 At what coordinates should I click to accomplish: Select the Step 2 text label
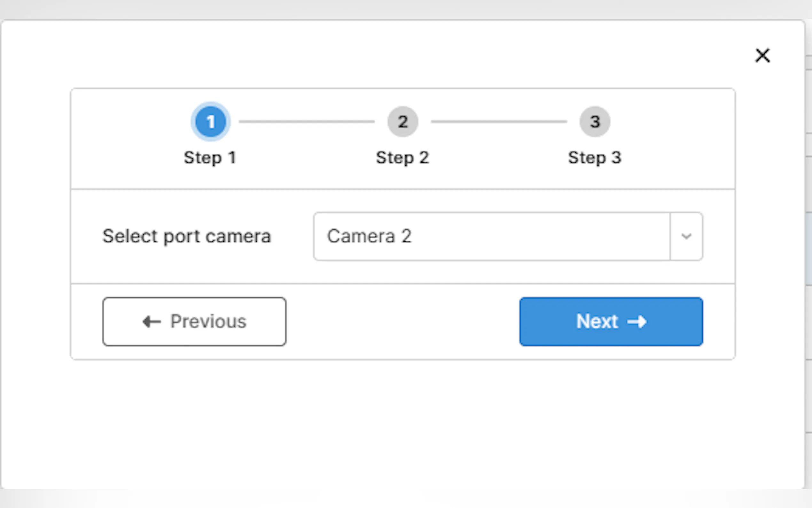coord(402,158)
